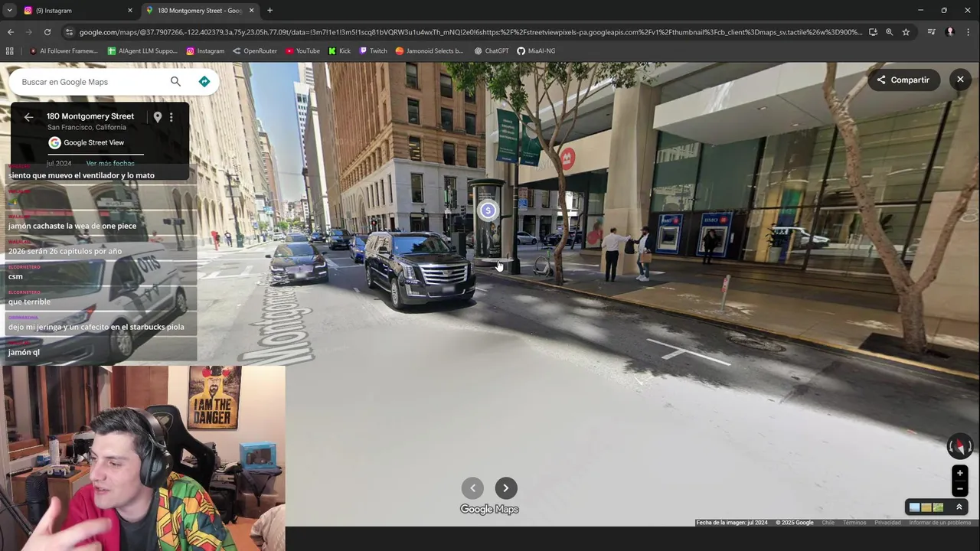Zoom out with the minus button

tap(960, 489)
